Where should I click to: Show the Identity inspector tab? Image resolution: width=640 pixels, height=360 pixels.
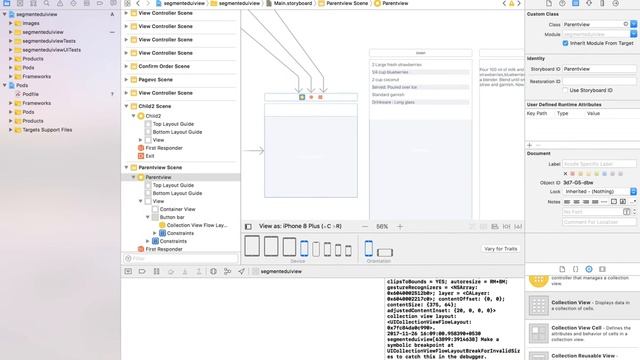click(x=576, y=3)
